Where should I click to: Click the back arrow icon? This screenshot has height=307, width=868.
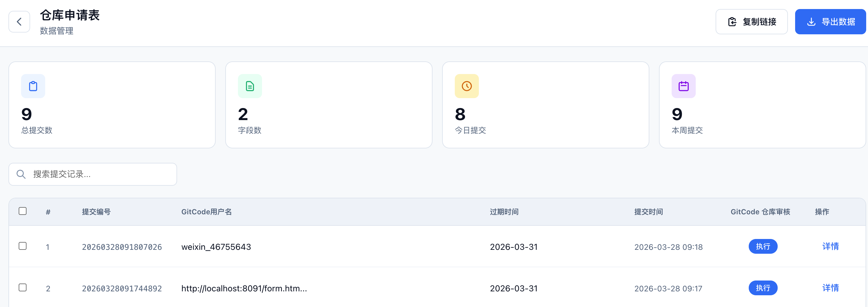click(x=19, y=22)
